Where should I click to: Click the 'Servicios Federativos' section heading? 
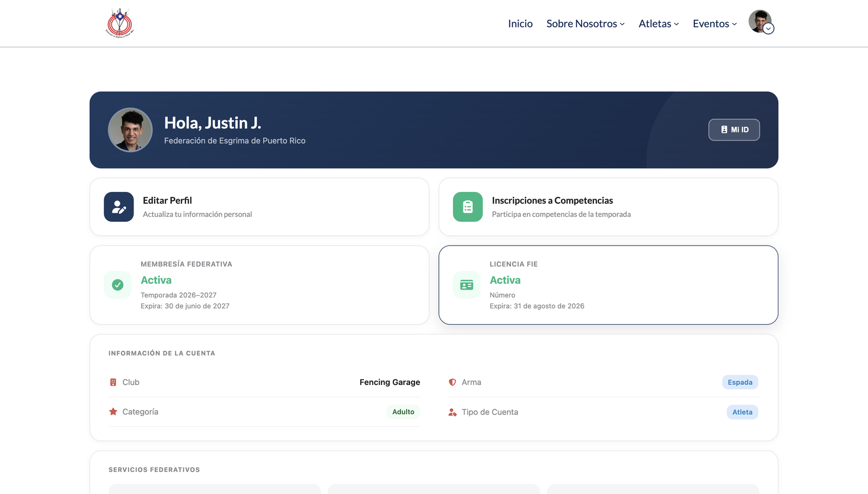[x=154, y=470]
